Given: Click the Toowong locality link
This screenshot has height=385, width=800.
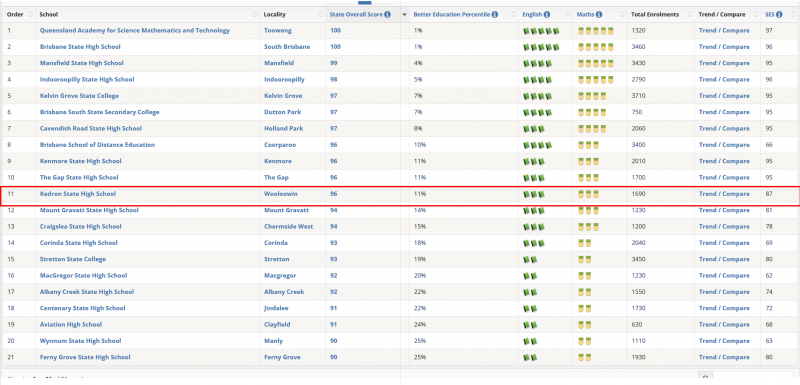Looking at the screenshot, I should click(x=278, y=31).
